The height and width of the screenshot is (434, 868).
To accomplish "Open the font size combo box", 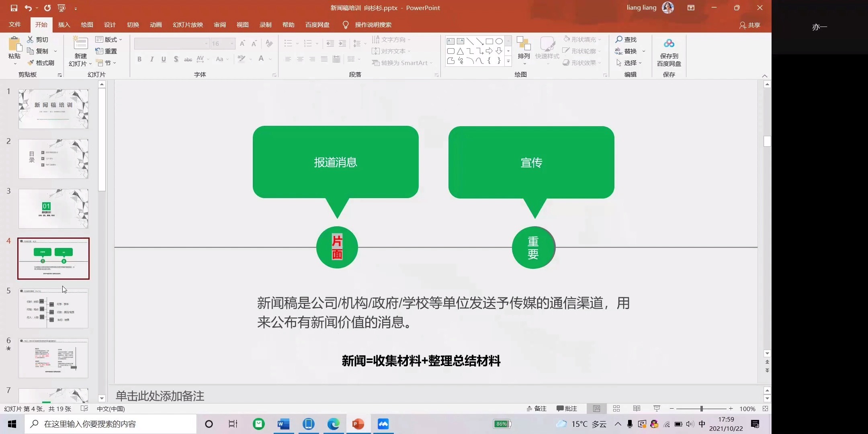I will pos(223,43).
